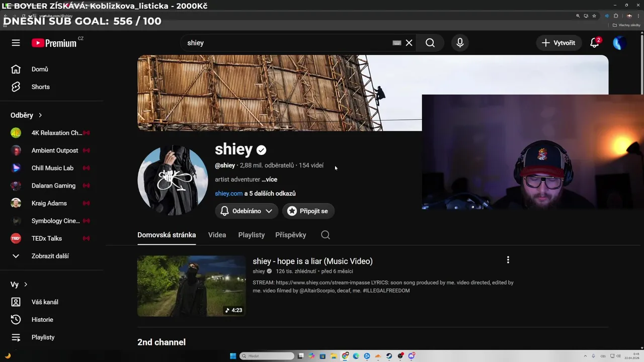Open Steam from the taskbar

point(389,356)
